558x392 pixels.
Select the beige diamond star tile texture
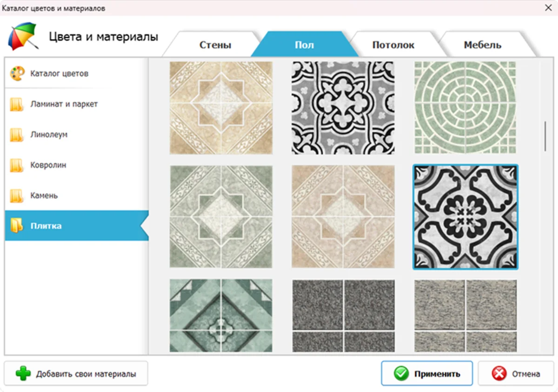[221, 108]
